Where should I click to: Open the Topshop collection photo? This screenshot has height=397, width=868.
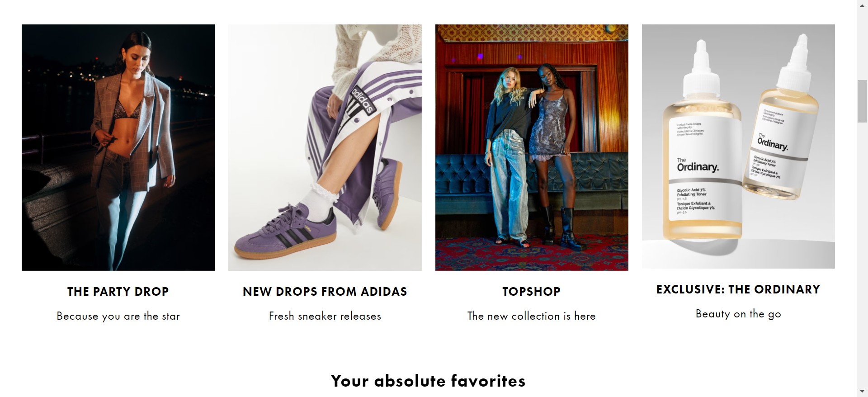(532, 147)
